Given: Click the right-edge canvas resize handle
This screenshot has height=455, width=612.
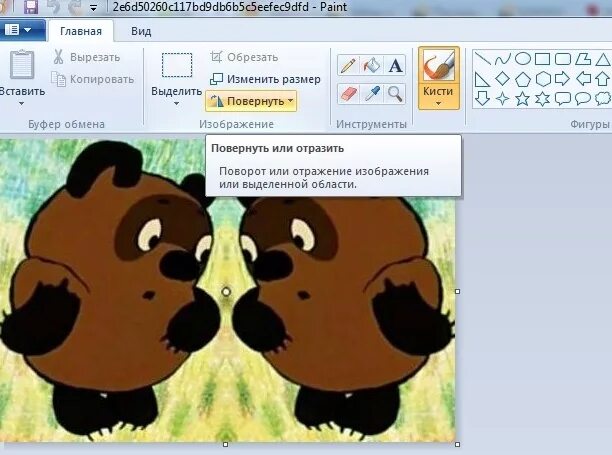Looking at the screenshot, I should [457, 291].
